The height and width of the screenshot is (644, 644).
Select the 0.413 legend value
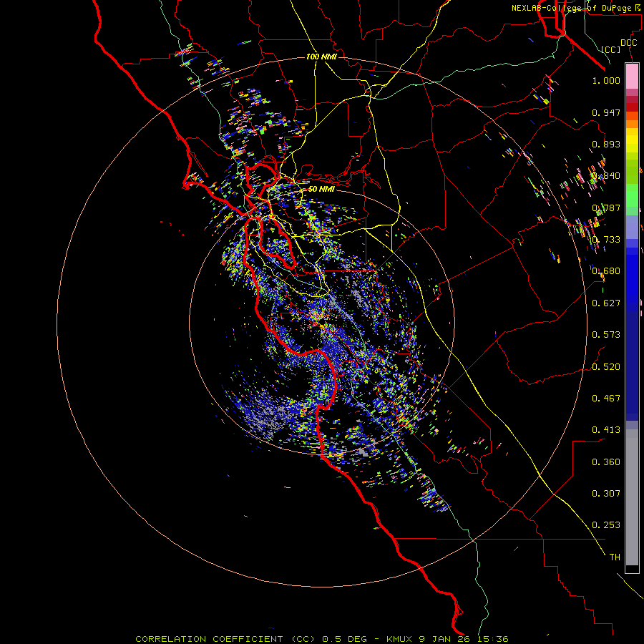point(606,430)
